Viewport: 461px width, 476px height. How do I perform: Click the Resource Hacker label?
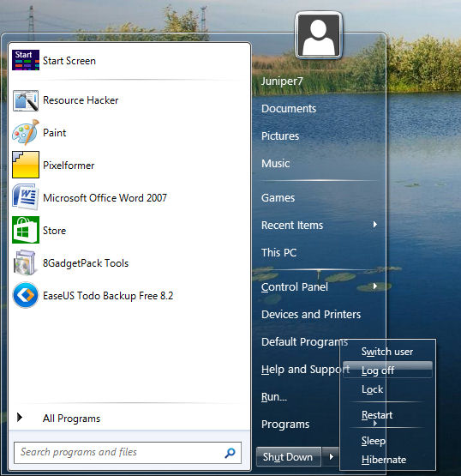tap(81, 100)
